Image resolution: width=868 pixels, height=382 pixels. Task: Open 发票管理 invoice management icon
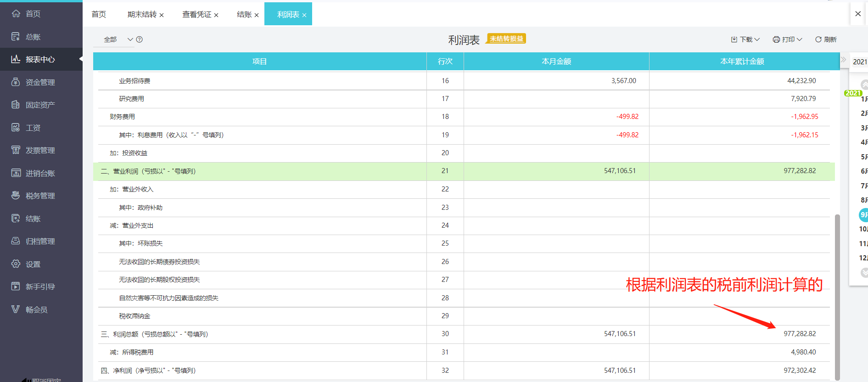[16, 150]
